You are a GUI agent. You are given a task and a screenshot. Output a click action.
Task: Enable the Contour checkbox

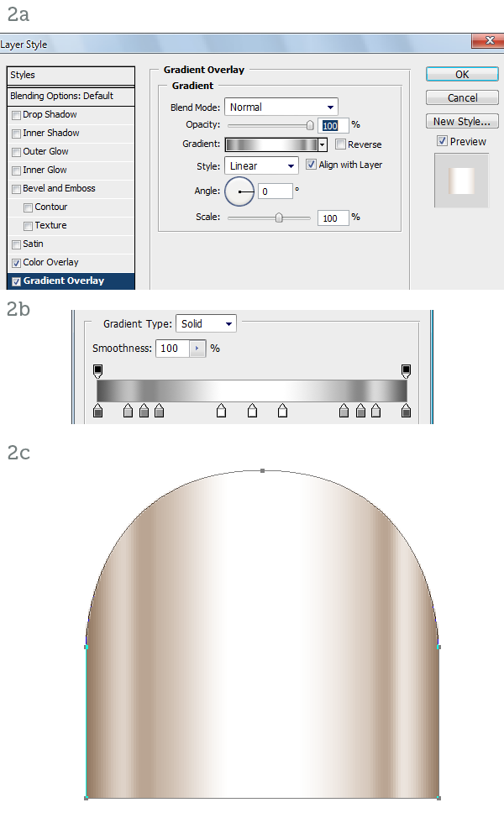29,208
